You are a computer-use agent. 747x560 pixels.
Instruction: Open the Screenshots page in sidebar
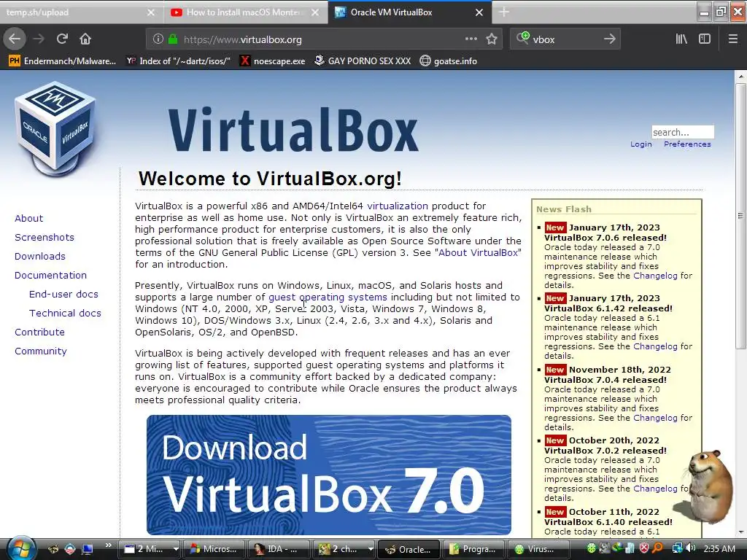44,237
